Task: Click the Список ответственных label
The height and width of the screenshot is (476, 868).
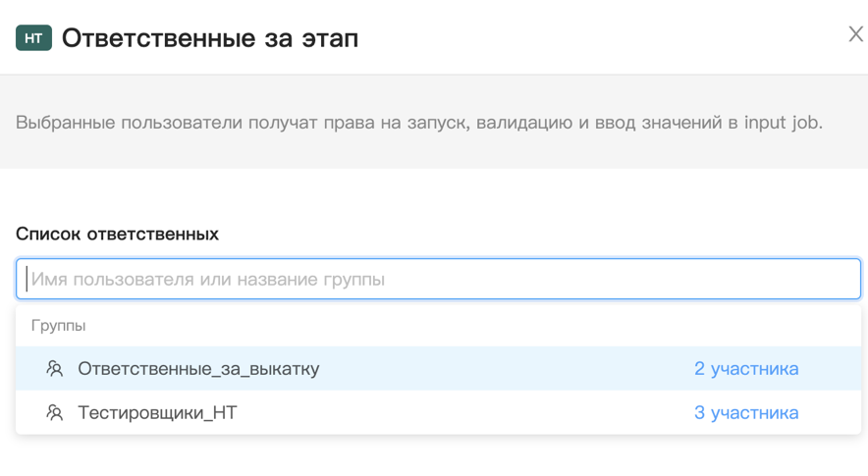Action: 117,234
